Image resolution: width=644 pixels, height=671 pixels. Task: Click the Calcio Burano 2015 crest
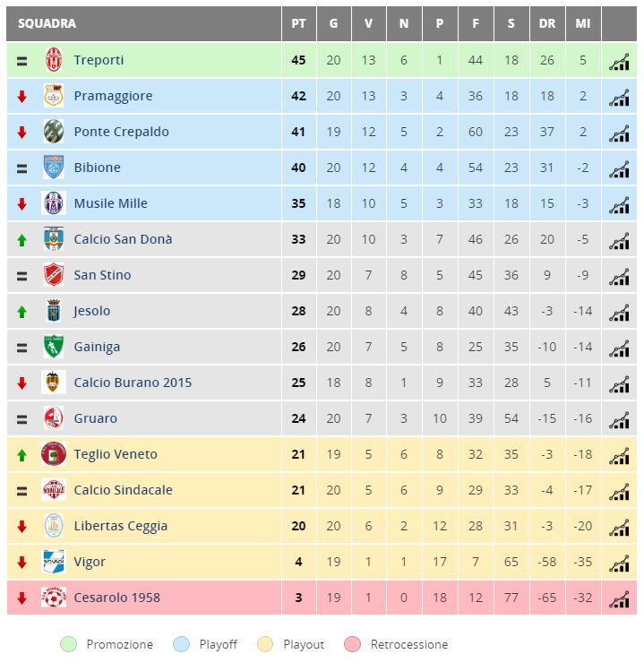pos(53,383)
